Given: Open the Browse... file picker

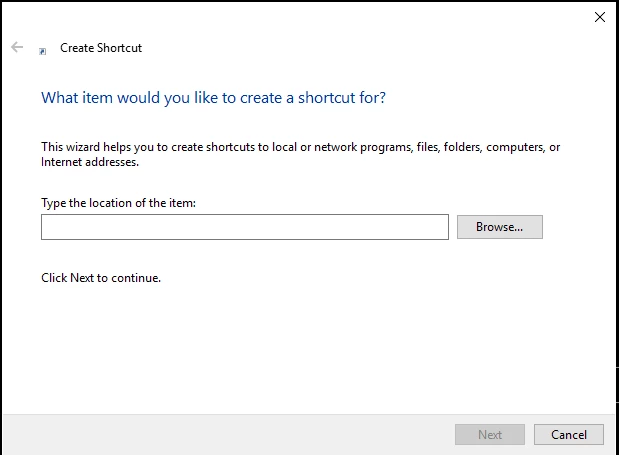Looking at the screenshot, I should (x=500, y=227).
